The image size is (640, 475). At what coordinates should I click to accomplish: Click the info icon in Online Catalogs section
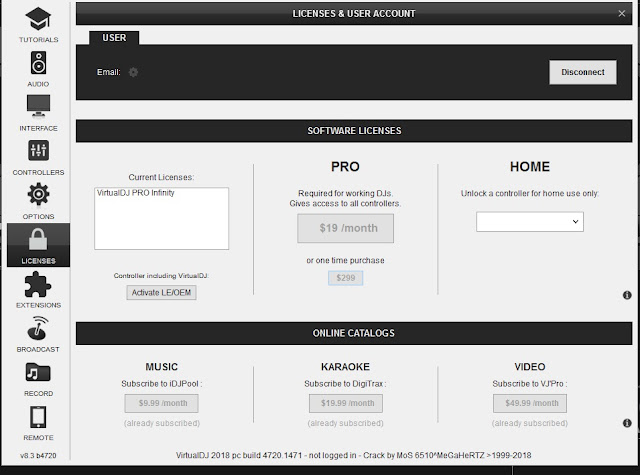click(627, 423)
